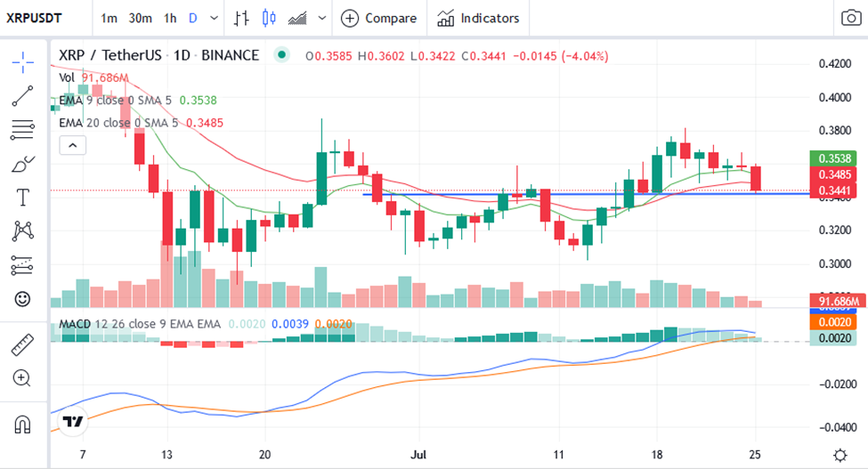Select the EMA 20 indicator legend
The height and width of the screenshot is (469, 868).
click(142, 123)
